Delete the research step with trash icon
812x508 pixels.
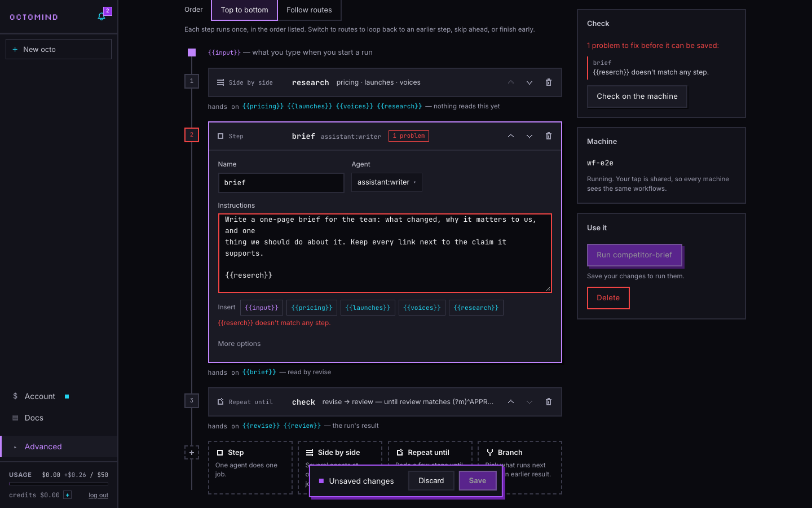coord(549,82)
